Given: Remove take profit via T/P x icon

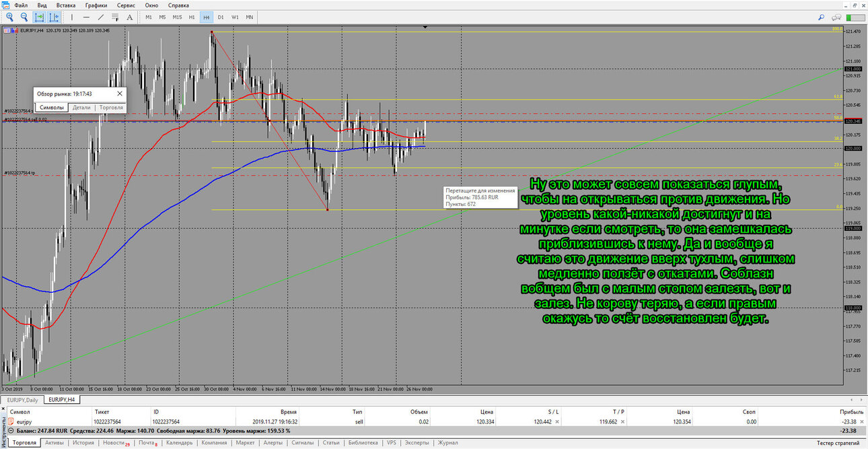Looking at the screenshot, I should [622, 421].
